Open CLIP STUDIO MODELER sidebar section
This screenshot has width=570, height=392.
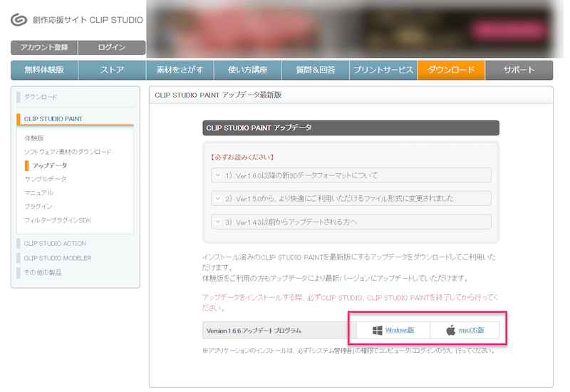[x=58, y=258]
